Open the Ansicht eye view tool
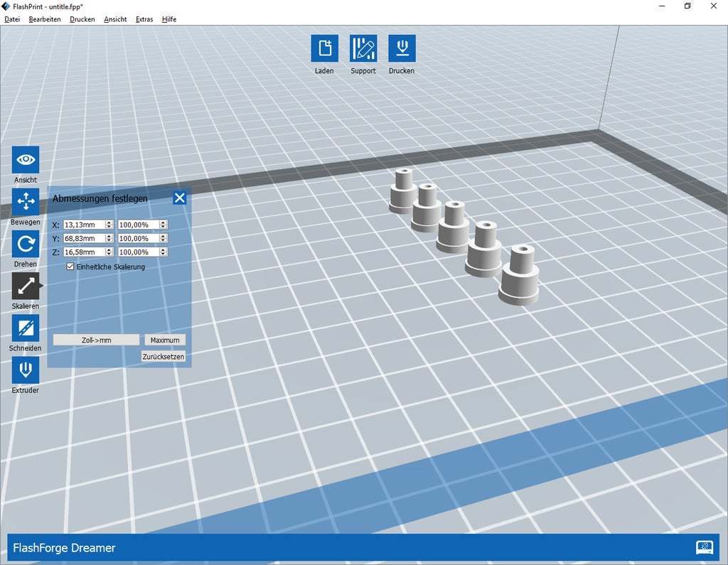This screenshot has width=728, height=565. point(26,160)
